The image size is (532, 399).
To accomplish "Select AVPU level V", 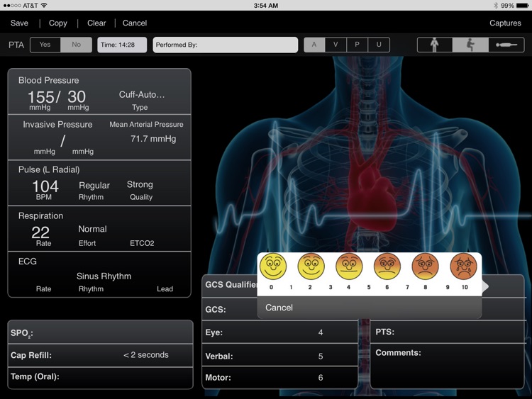I will pyautogui.click(x=336, y=45).
